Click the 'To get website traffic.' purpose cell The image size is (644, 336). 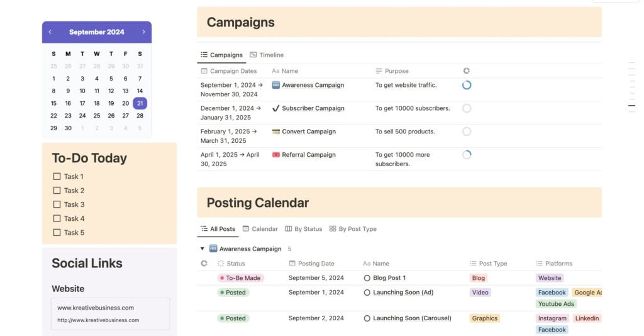pos(406,85)
